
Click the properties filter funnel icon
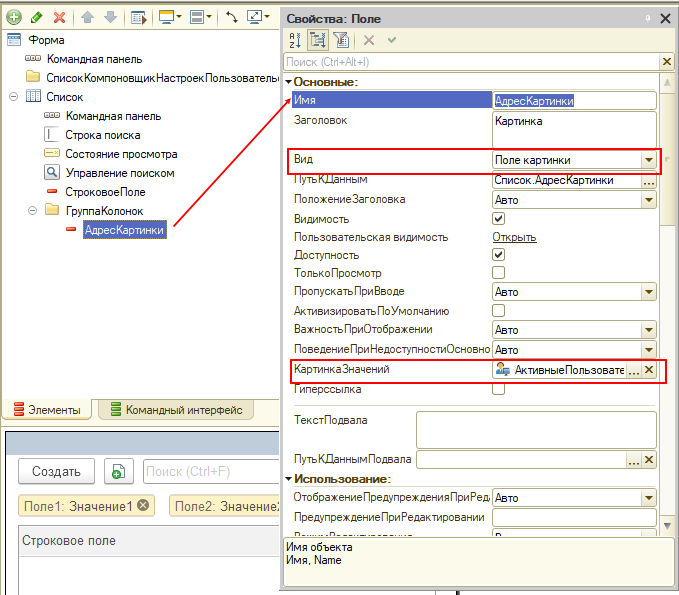(340, 40)
